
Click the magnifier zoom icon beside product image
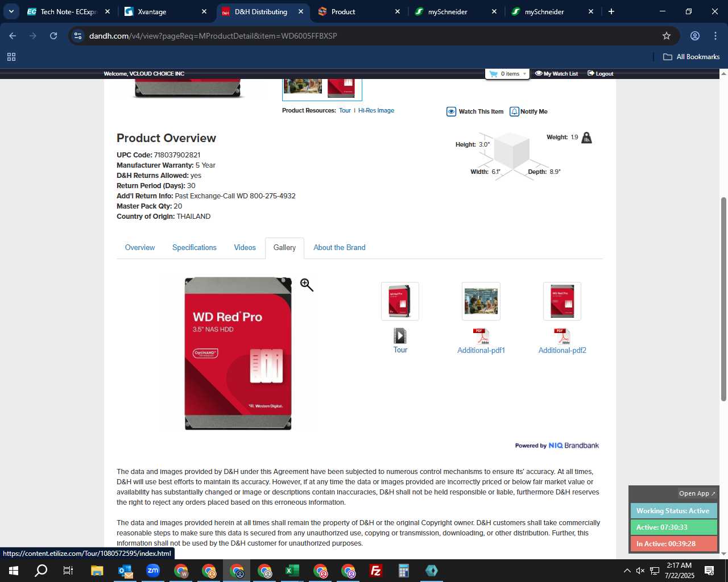[x=307, y=285]
